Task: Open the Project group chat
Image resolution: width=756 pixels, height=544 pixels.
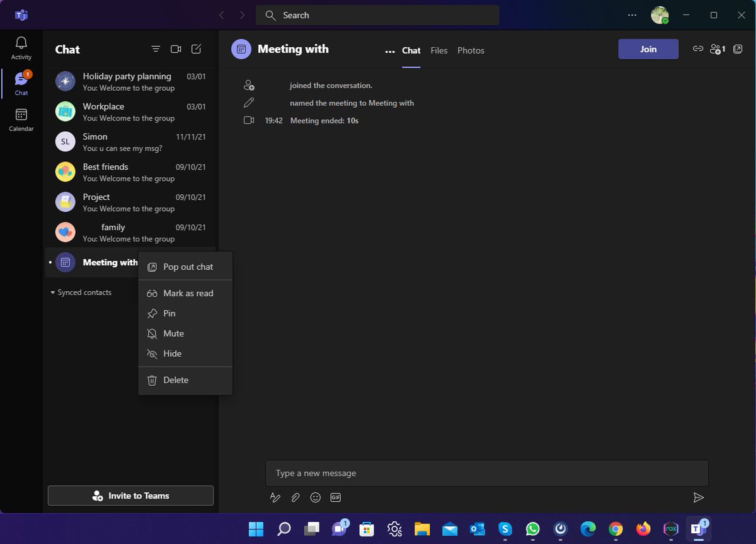Action: click(x=130, y=202)
